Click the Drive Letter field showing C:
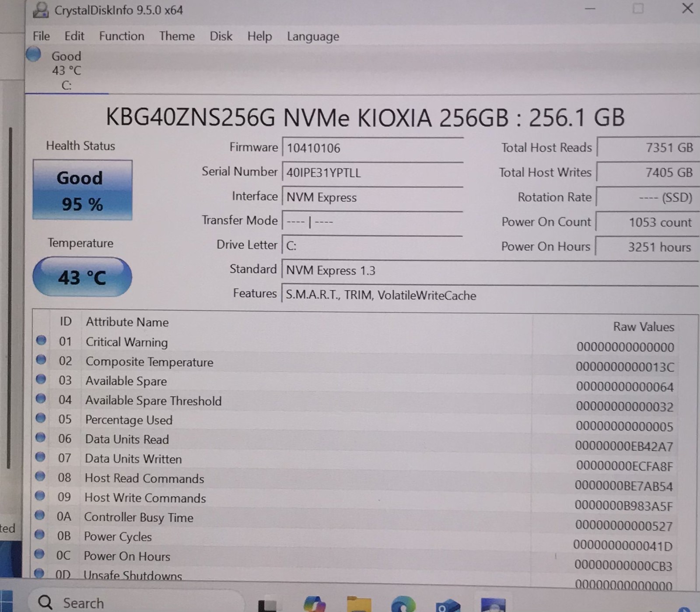Image resolution: width=700 pixels, height=612 pixels. (373, 246)
